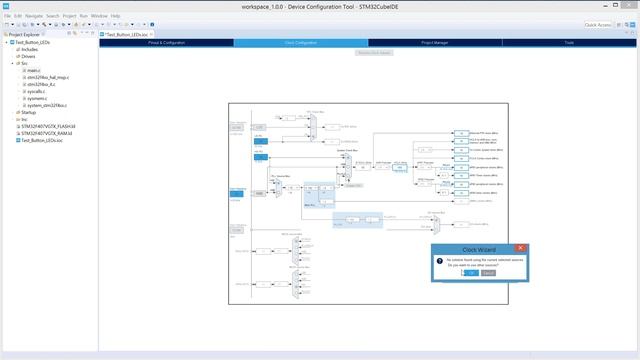Click the PLL Source Mux selector
This screenshot has width=640, height=360.
pyautogui.click(x=278, y=188)
